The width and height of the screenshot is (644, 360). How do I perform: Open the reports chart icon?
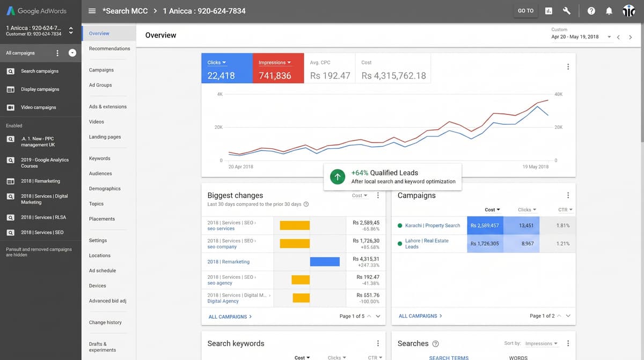(548, 11)
